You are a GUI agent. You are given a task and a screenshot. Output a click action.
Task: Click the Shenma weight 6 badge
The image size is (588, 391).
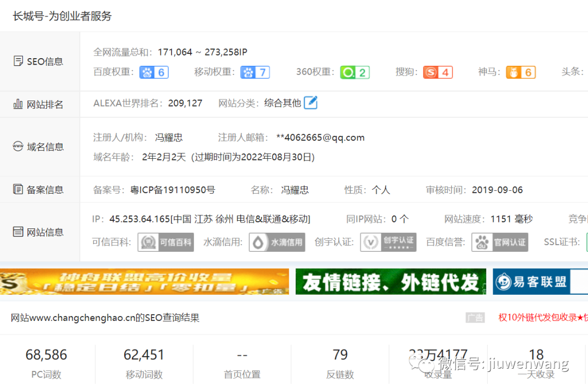click(x=520, y=72)
